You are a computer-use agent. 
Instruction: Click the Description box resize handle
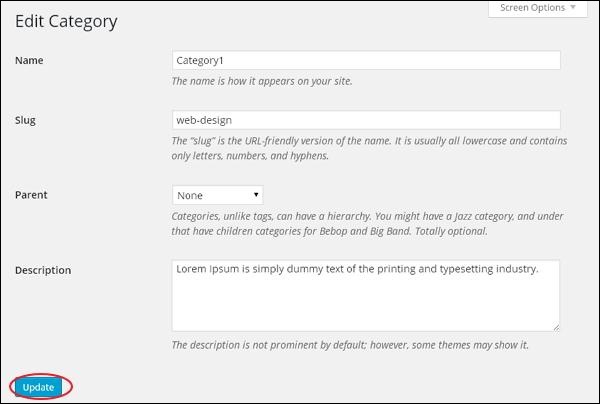555,326
